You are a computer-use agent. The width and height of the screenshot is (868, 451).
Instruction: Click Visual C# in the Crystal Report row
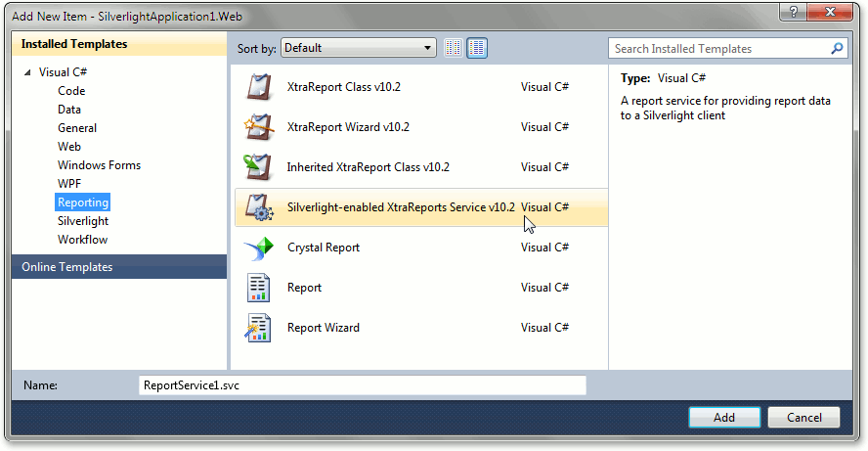[x=544, y=248]
